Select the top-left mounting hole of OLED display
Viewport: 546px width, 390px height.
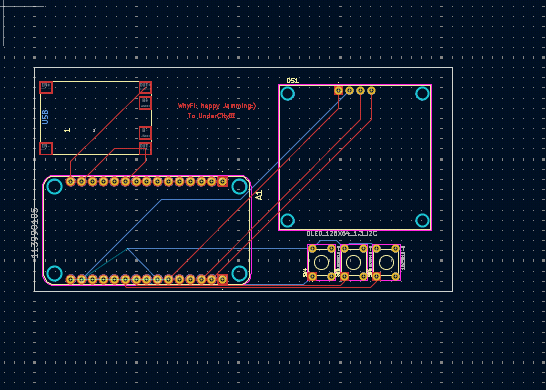pos(288,94)
